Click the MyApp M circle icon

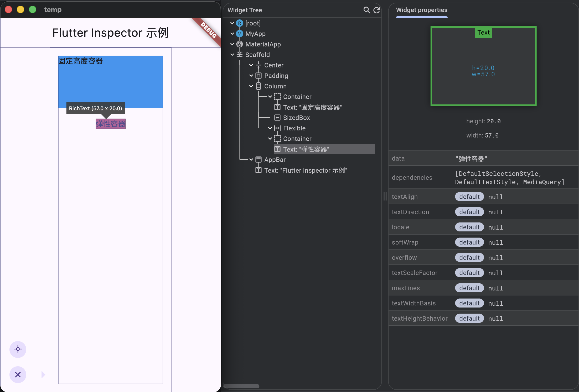[x=240, y=34]
